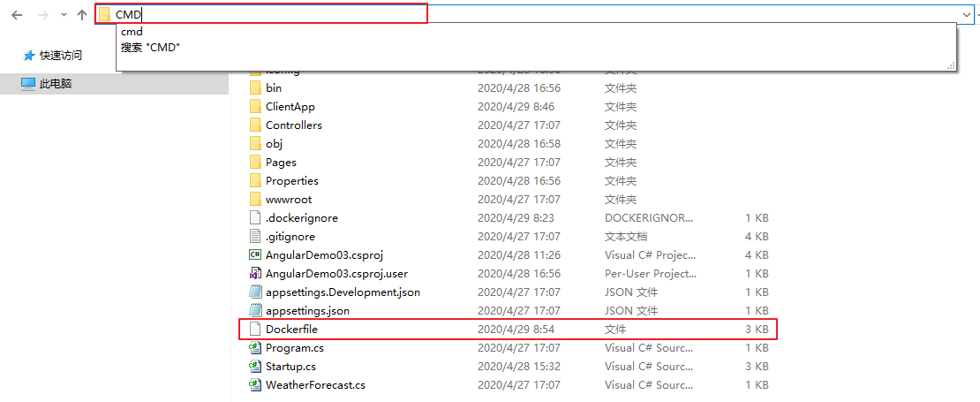The image size is (980, 402).
Task: Select the ClientApp folder icon
Action: pos(255,107)
